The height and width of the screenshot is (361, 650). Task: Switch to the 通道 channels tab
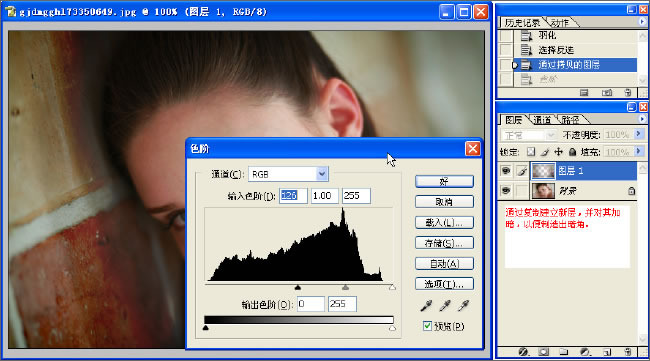(542, 120)
